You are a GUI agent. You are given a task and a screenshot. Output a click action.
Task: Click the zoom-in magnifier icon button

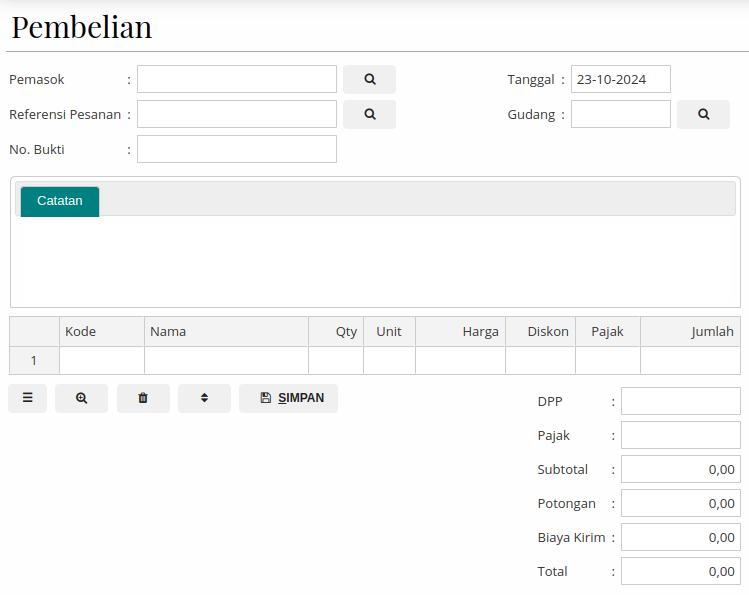(81, 398)
